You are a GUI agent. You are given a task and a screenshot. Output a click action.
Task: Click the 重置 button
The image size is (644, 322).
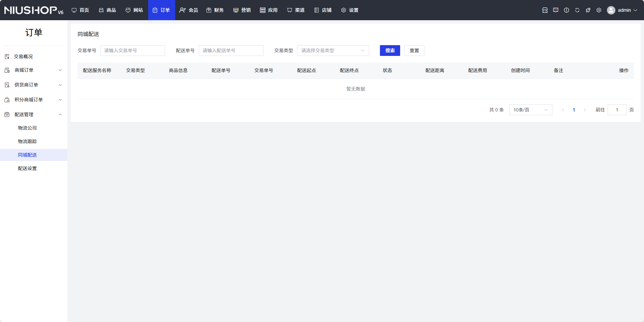[x=414, y=51]
